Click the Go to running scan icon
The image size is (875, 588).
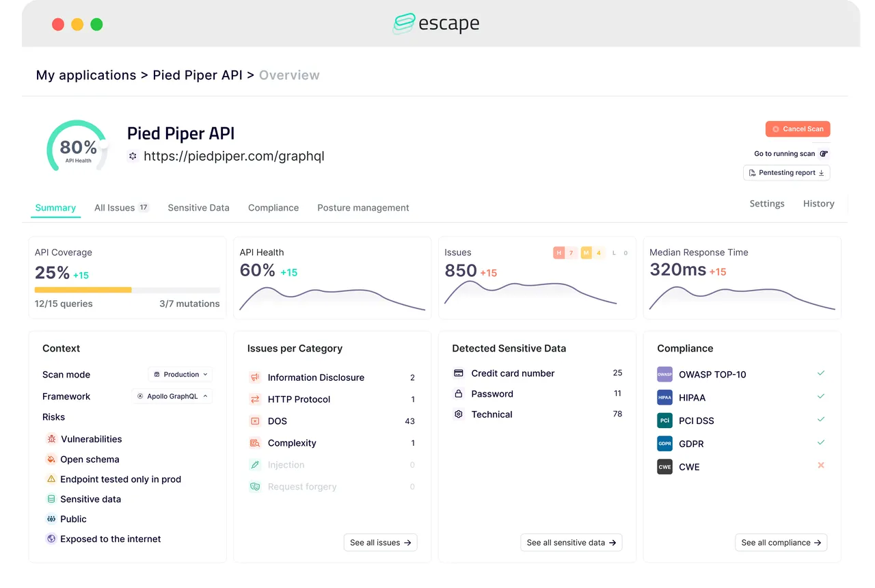tap(824, 154)
